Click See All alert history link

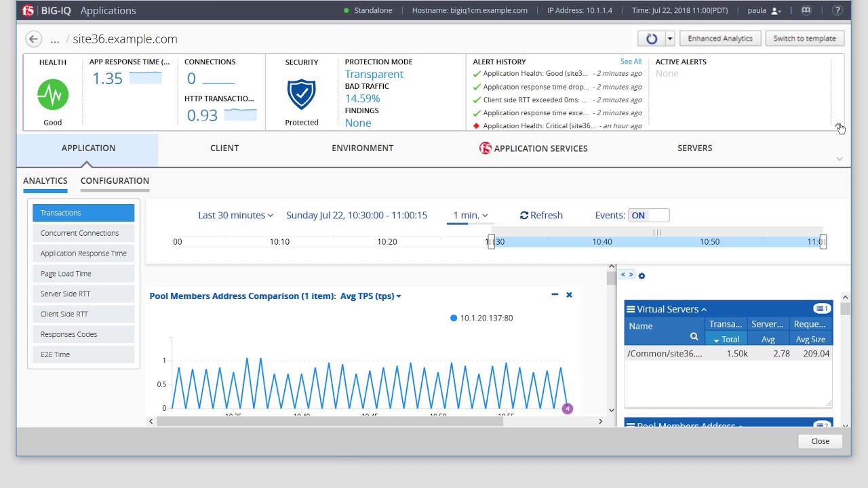[x=631, y=62]
